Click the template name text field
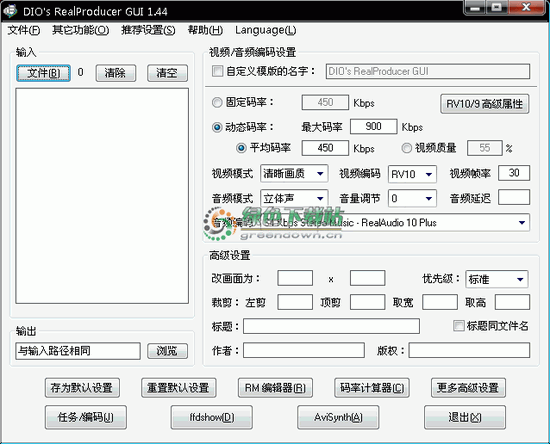 [428, 72]
